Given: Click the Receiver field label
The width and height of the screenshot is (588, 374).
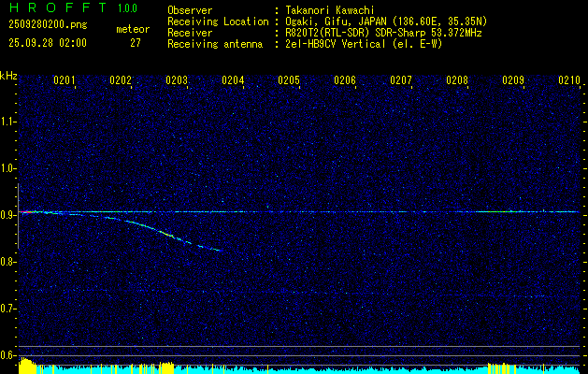Looking at the screenshot, I should coord(190,33).
